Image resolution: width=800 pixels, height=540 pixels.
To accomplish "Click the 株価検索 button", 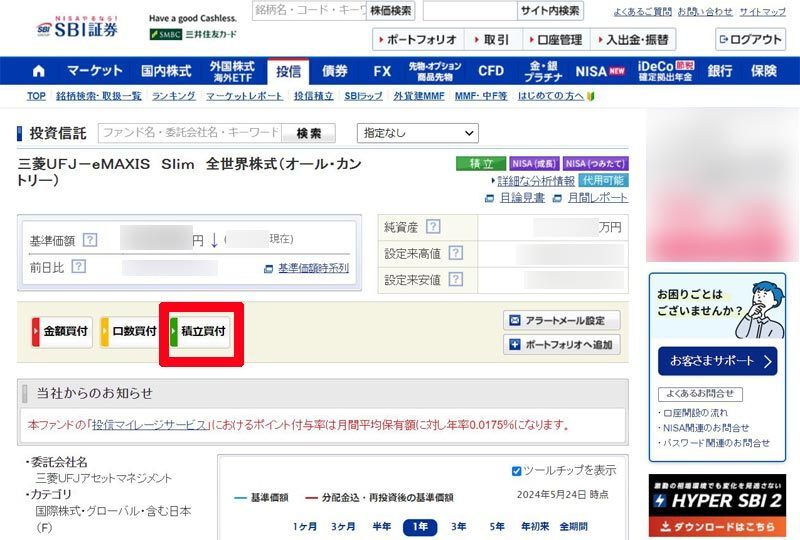I will pos(390,11).
